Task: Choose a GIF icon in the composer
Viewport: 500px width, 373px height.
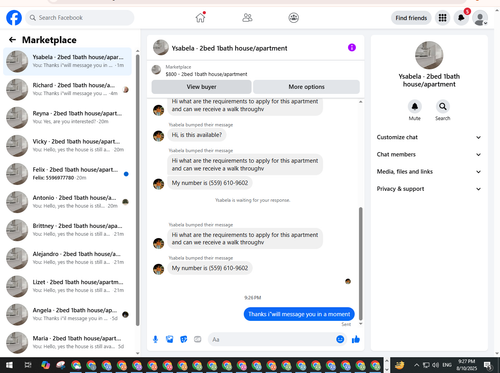Action: (x=198, y=339)
